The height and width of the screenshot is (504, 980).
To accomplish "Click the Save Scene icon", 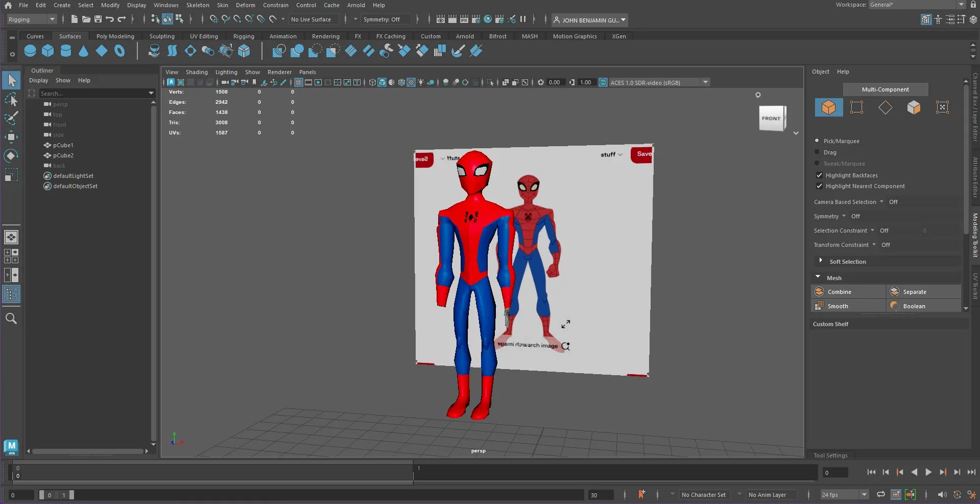I will pos(98,19).
